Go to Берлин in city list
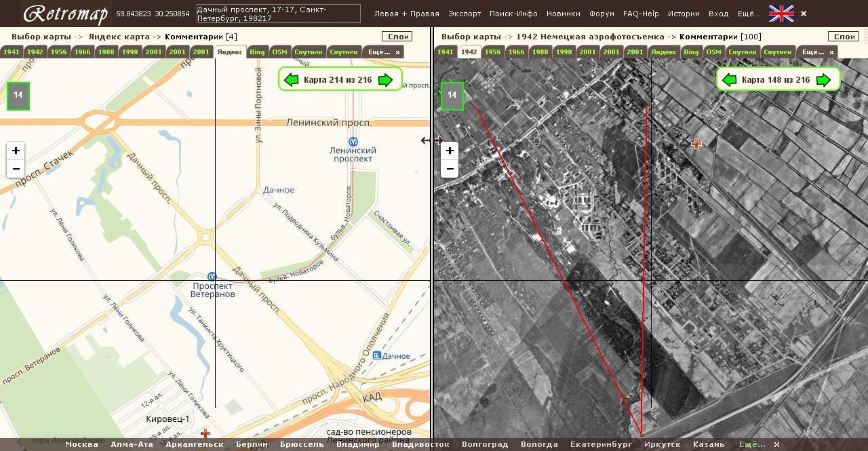This screenshot has width=868, height=451. (x=252, y=445)
